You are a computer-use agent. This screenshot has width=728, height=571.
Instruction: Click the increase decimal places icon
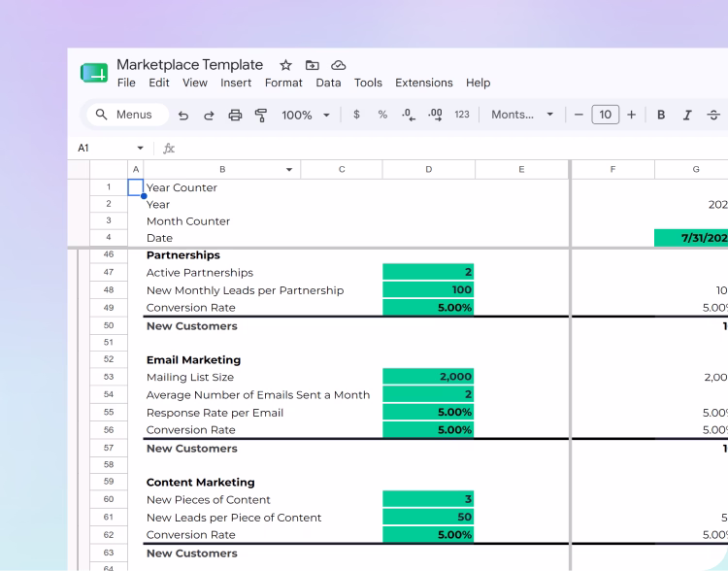[x=435, y=115]
